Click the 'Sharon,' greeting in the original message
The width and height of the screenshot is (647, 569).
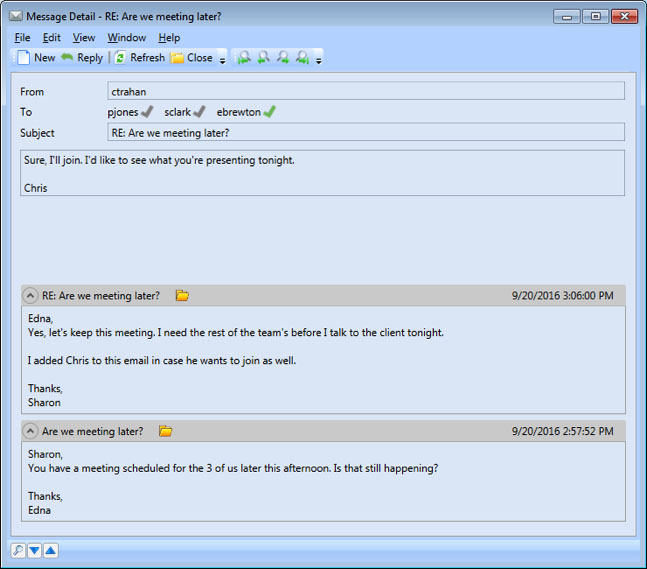(45, 454)
